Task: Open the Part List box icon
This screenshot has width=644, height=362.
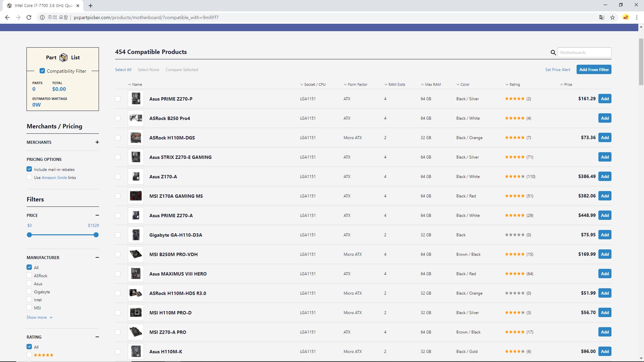Action: [x=63, y=58]
